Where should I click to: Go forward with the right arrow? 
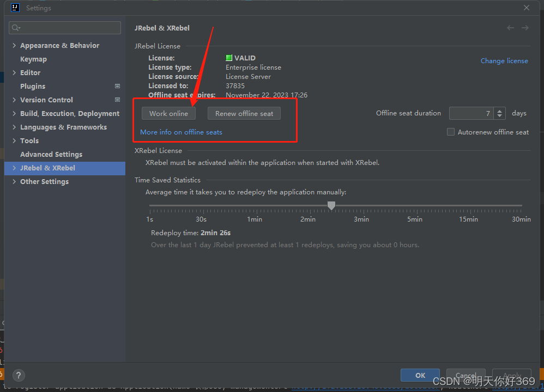click(x=525, y=28)
